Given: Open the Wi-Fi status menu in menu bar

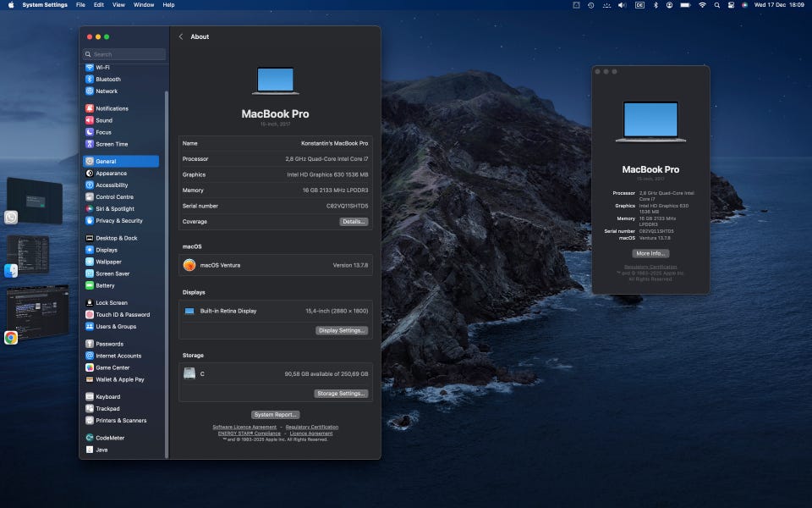Looking at the screenshot, I should point(702,5).
